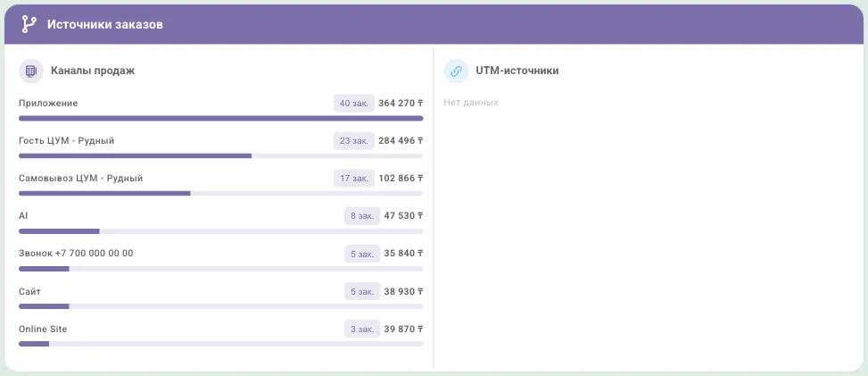Click the branch icon beside Источники заказов
The width and height of the screenshot is (868, 376).
(29, 24)
